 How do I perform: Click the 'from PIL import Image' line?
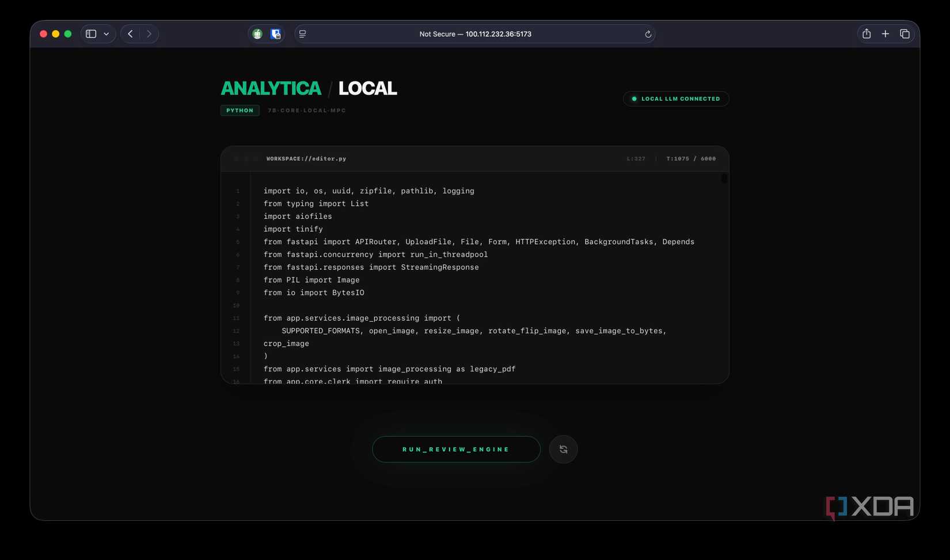(311, 280)
